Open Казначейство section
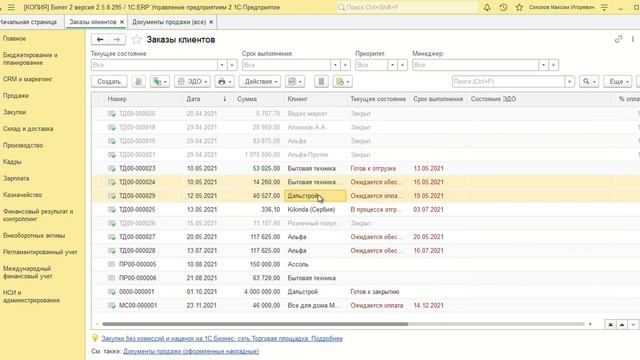Viewport: 640px width, 360px height. 22,195
